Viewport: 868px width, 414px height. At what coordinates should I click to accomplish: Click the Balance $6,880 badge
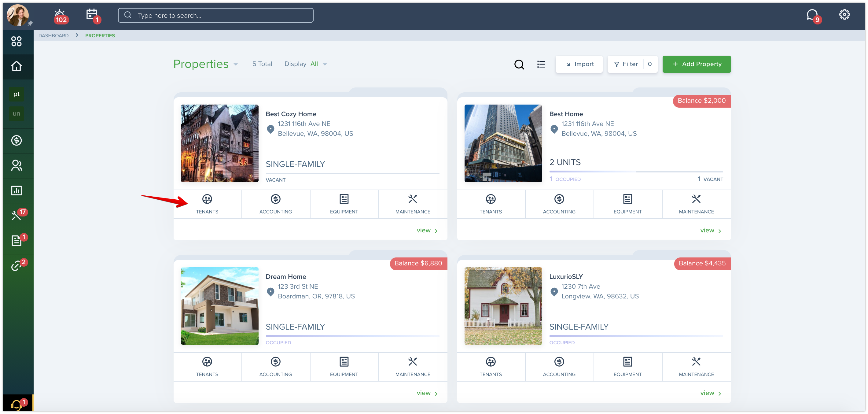pos(418,263)
